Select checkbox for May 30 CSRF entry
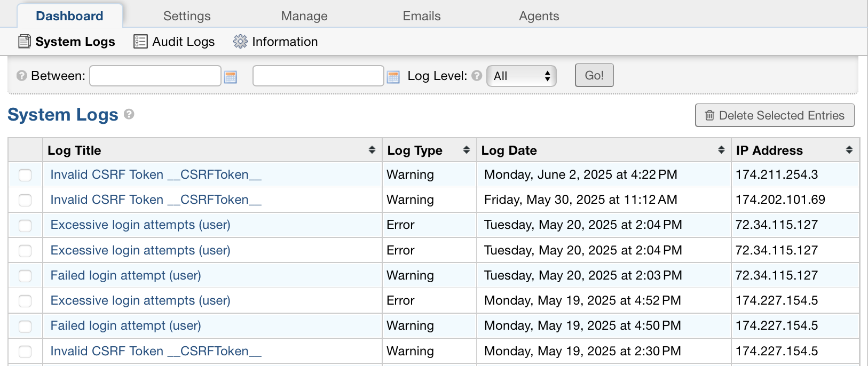Screen dimensions: 868x366 click(25, 200)
